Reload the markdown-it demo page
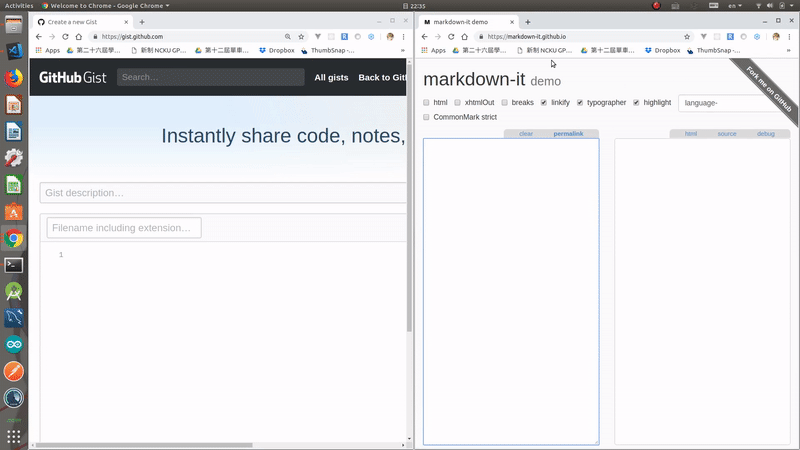This screenshot has height=450, width=800. pyautogui.click(x=451, y=37)
